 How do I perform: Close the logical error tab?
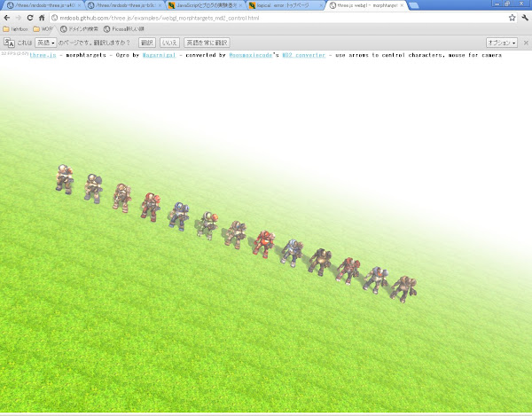pyautogui.click(x=321, y=5)
